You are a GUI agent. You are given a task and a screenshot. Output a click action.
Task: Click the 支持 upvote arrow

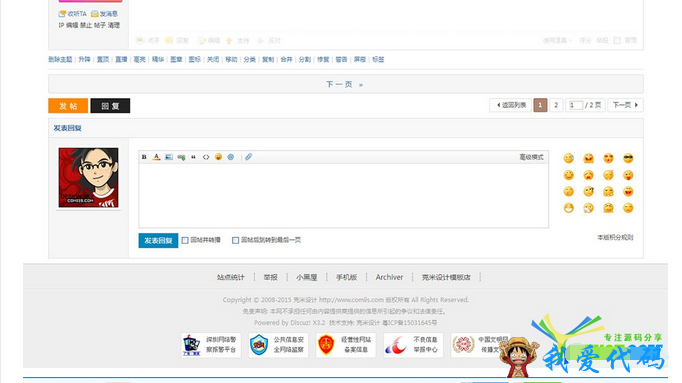pos(229,41)
